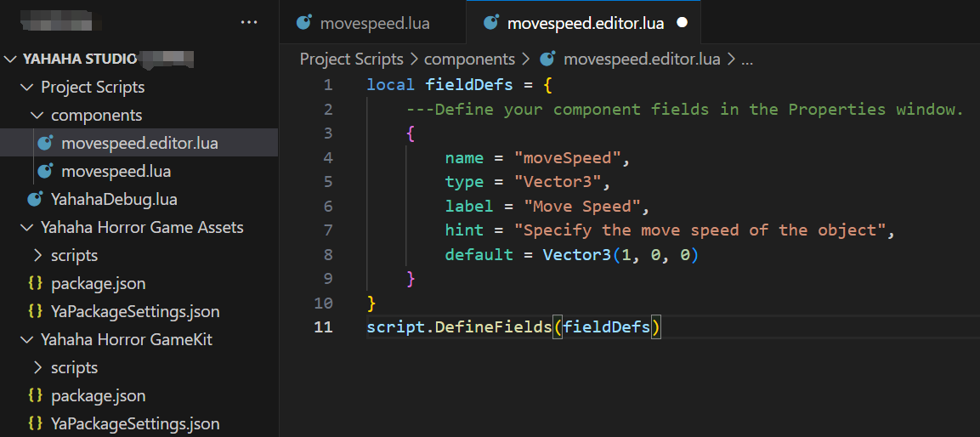This screenshot has height=437, width=980.
Task: Open the second YaPackageSettings.json file
Action: pyautogui.click(x=135, y=423)
